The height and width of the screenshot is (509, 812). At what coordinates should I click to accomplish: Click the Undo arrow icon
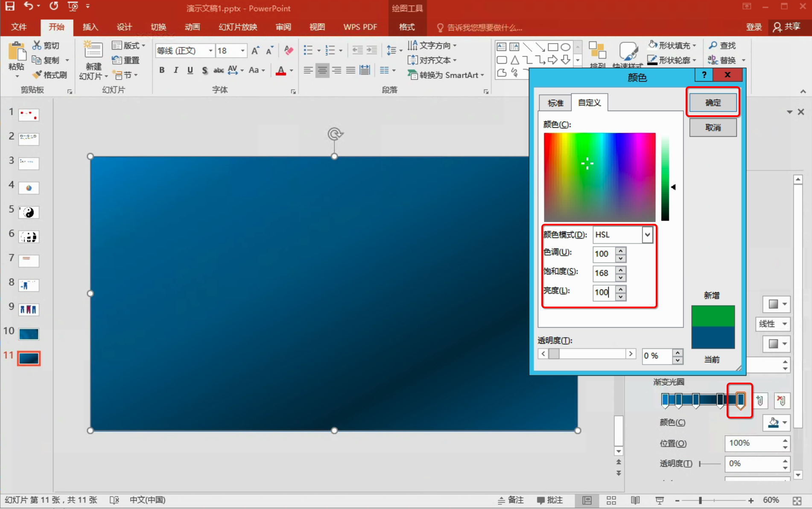point(29,6)
